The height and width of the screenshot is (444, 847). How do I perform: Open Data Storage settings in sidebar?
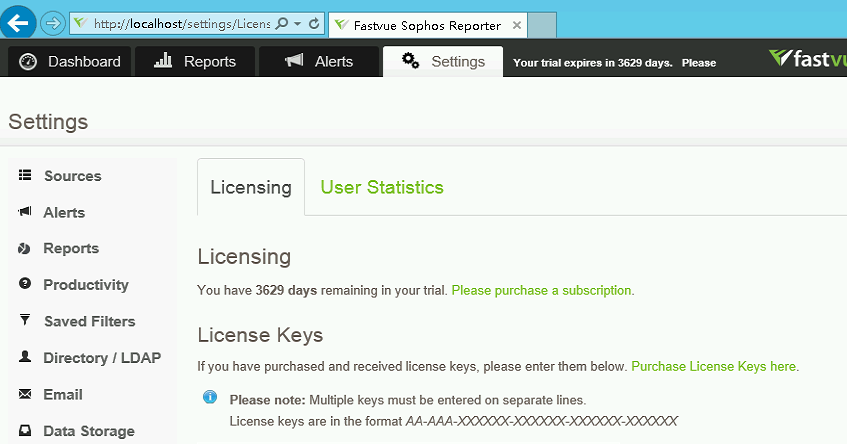(89, 432)
